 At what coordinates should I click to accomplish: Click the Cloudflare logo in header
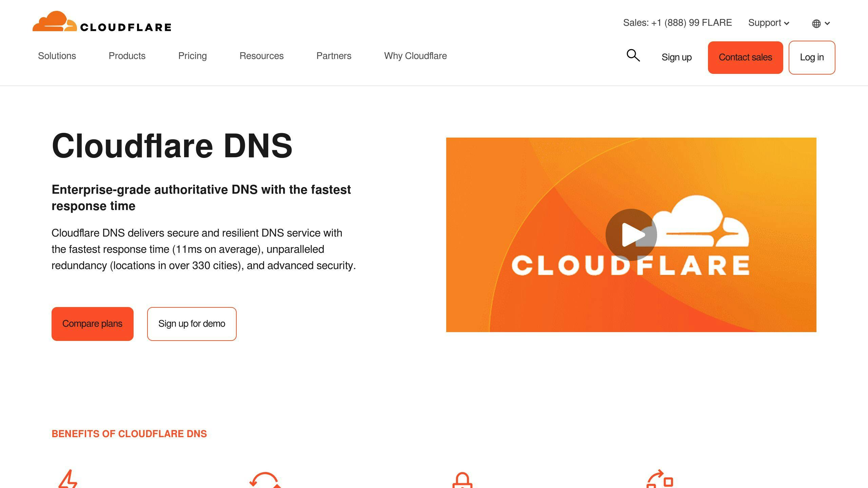[x=102, y=21]
